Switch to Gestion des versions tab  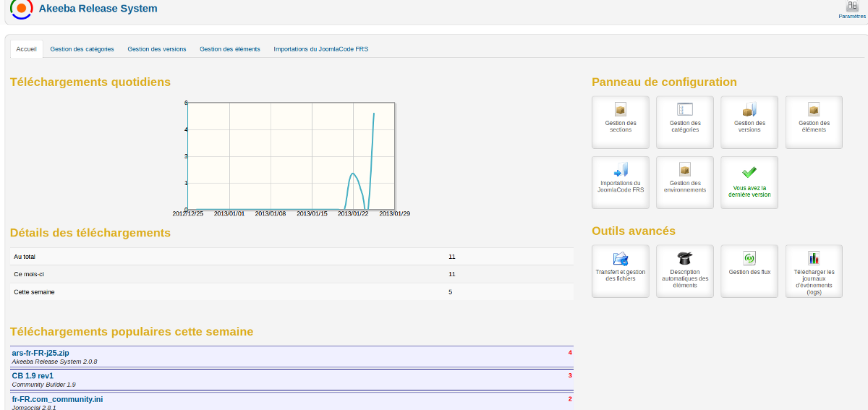click(x=157, y=49)
